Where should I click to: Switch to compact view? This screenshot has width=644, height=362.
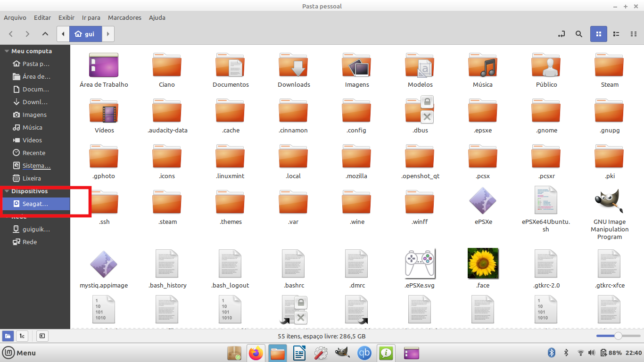pos(634,34)
